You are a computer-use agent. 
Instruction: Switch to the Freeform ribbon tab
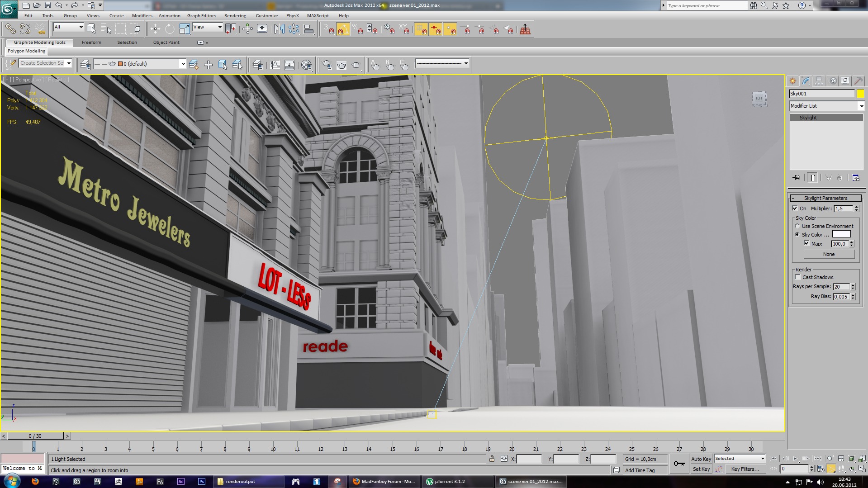tap(91, 43)
